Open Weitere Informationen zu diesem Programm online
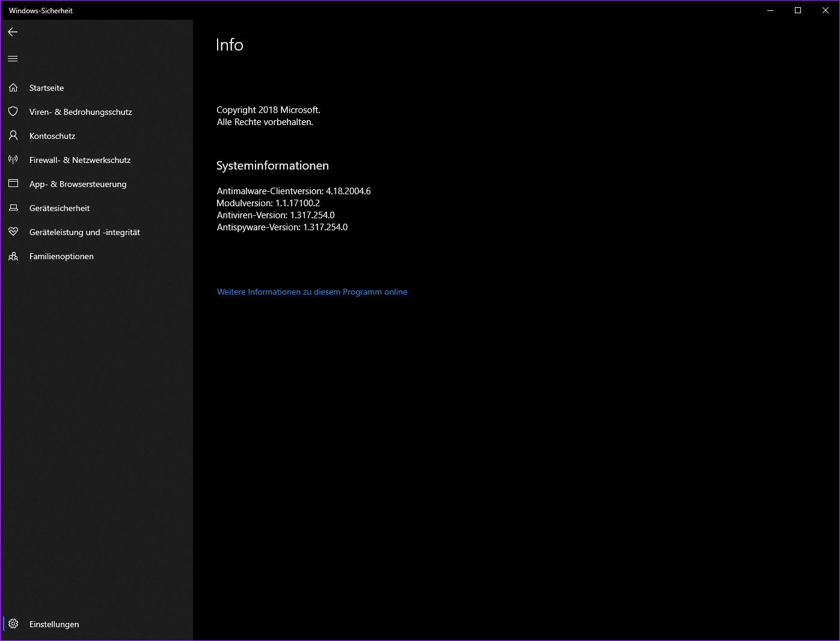 312,292
